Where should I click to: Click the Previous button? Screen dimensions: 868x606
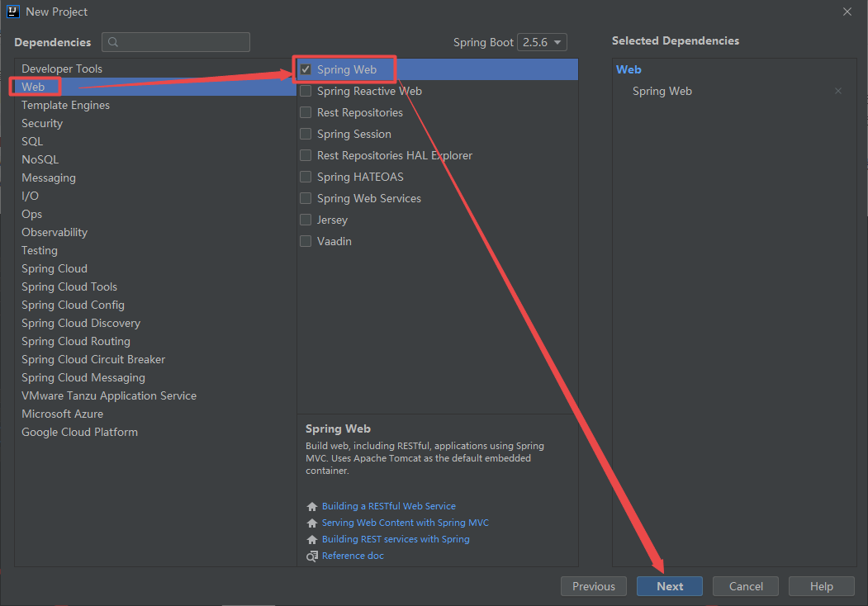[594, 587]
